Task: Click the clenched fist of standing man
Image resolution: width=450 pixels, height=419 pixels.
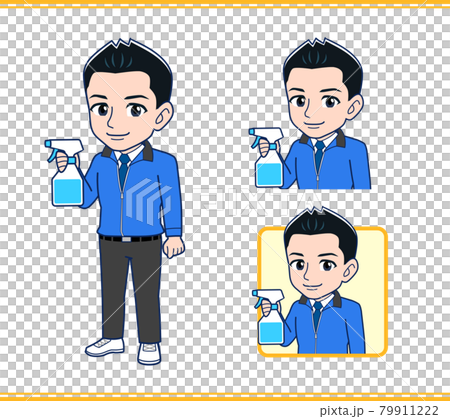Action: (173, 247)
